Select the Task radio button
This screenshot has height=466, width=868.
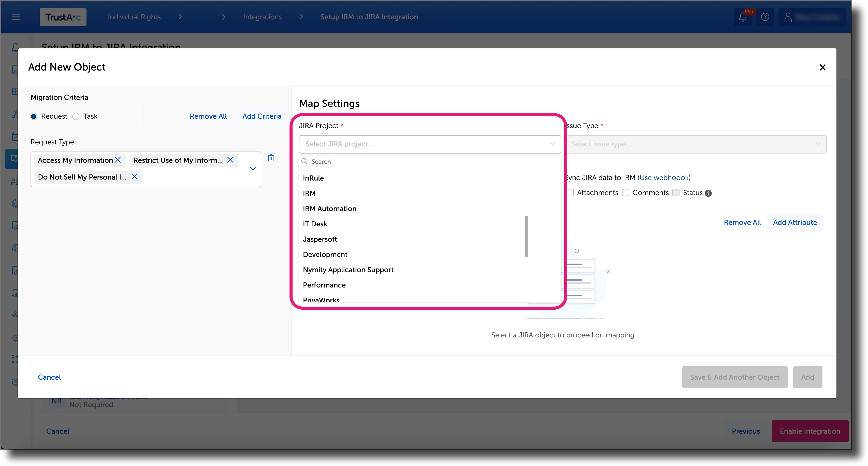tap(76, 116)
